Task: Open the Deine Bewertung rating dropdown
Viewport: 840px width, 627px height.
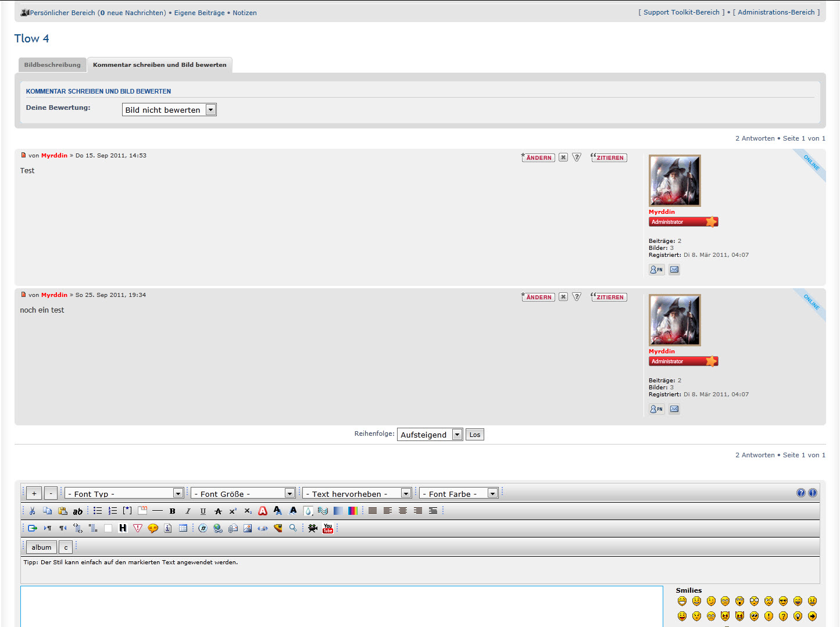Action: tap(169, 110)
